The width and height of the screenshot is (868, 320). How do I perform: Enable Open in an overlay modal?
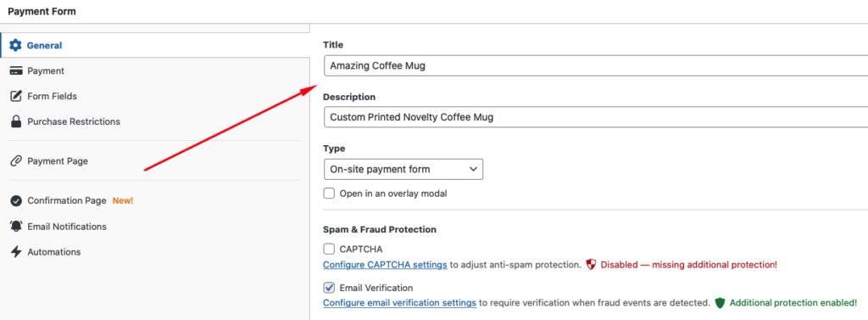330,194
